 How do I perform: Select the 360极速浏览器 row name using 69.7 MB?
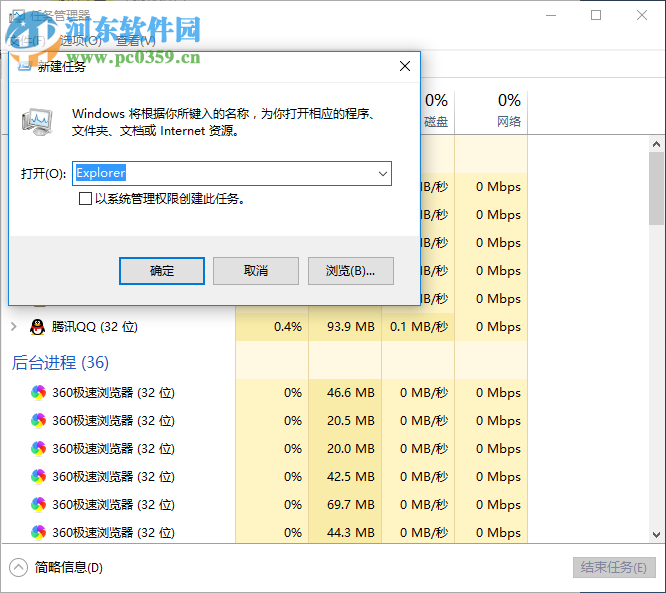[113, 505]
